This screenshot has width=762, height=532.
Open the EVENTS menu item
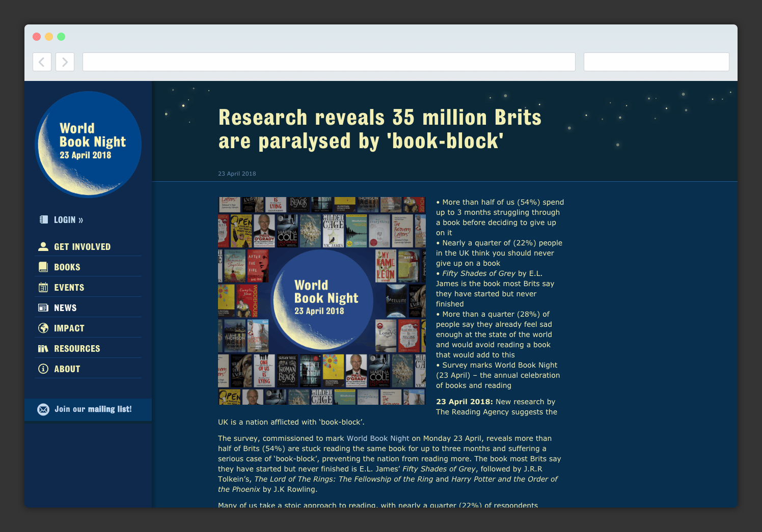click(69, 288)
